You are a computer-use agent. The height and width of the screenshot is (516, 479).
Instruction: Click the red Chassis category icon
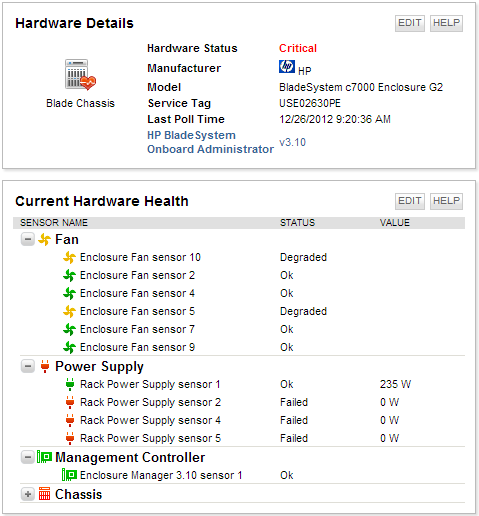pos(44,494)
